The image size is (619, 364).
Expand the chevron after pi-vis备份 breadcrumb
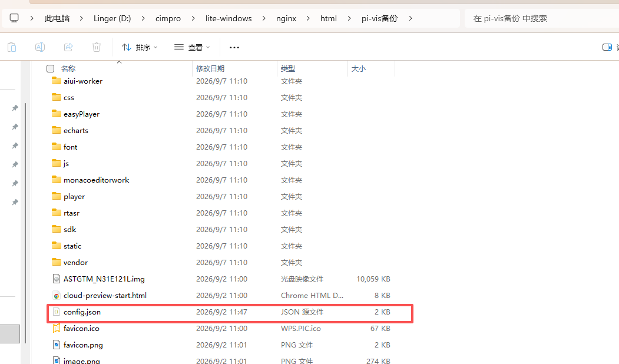coord(411,19)
